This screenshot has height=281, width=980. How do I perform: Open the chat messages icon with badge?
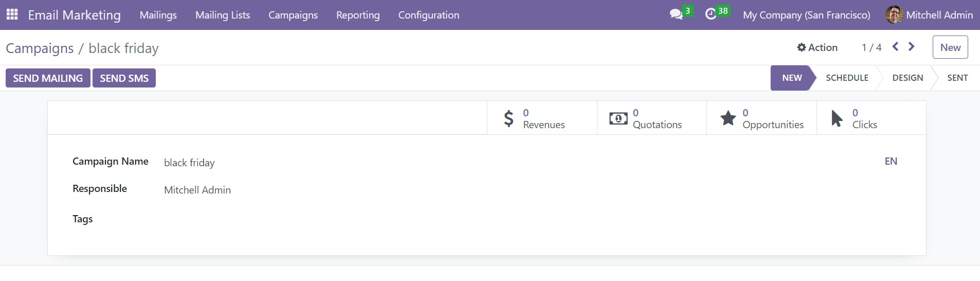(x=681, y=14)
